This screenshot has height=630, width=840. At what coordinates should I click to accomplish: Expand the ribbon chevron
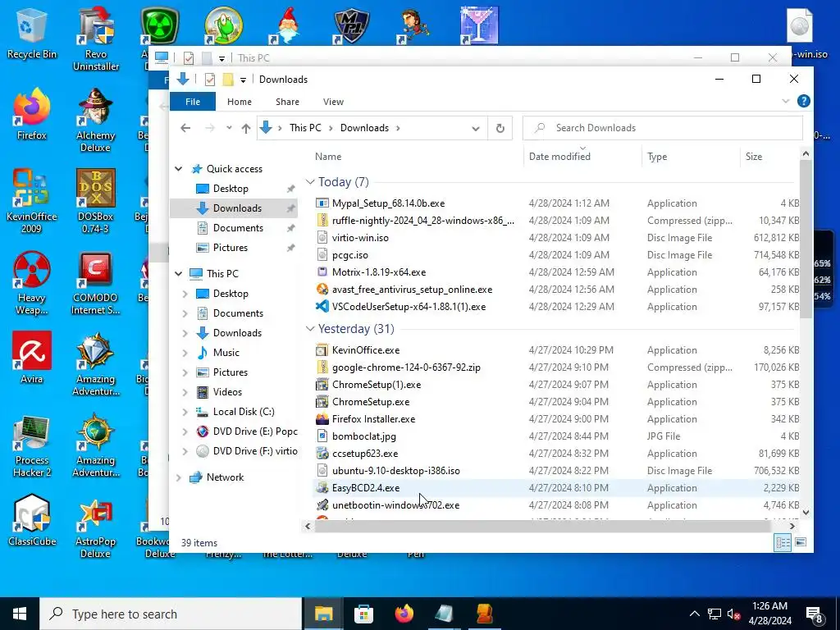click(785, 101)
